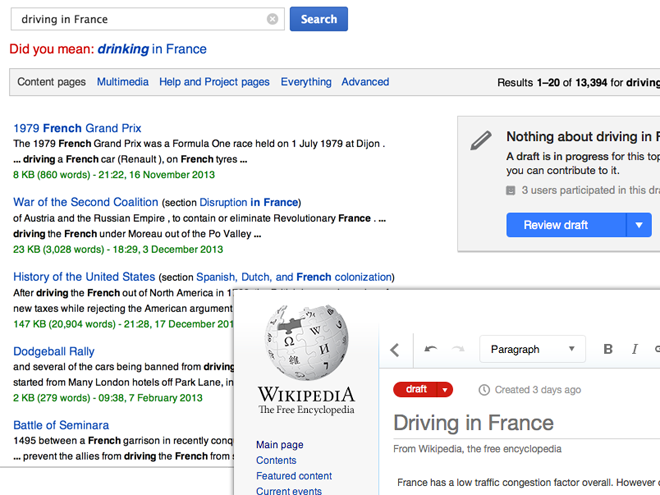This screenshot has height=495, width=660.
Task: Open the 1979 French Grand Prix result
Action: [77, 128]
